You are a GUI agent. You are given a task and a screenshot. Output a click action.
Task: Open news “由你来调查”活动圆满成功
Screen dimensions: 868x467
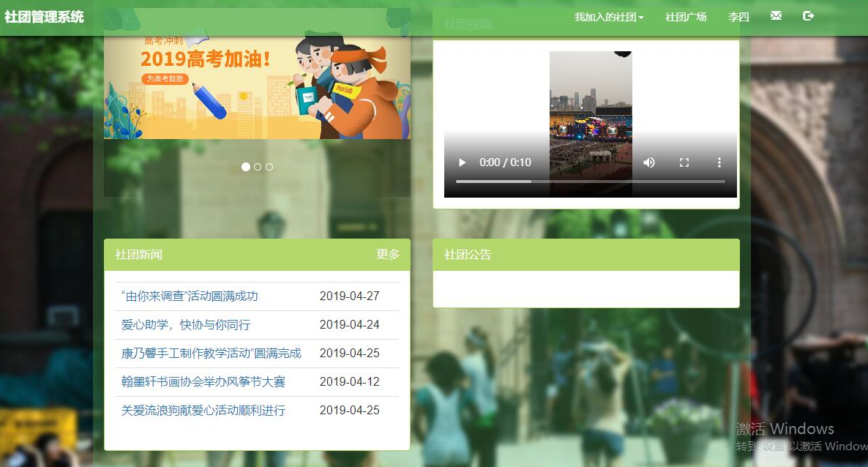(x=190, y=296)
